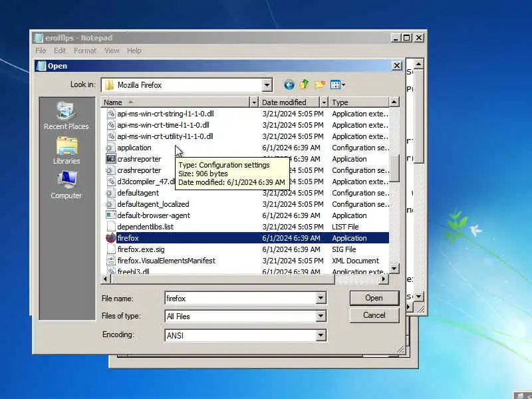This screenshot has height=399, width=532.
Task: Select the firefox.exe.sig file name
Action: tap(141, 249)
